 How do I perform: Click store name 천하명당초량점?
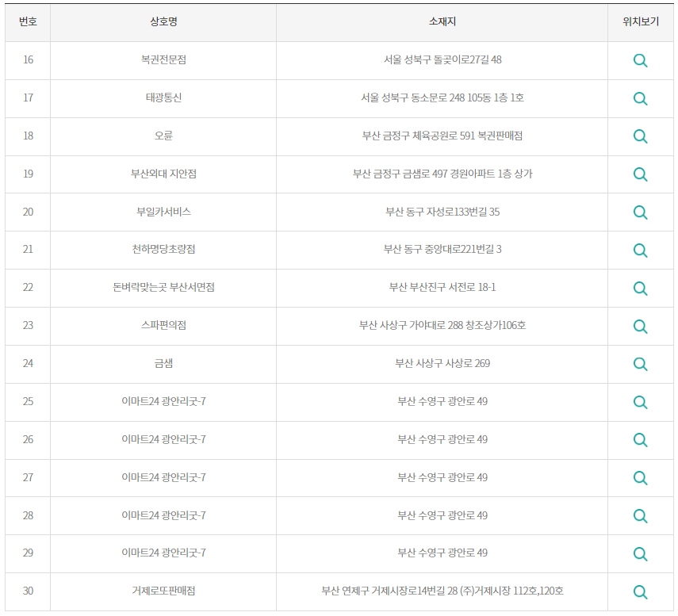coord(163,250)
